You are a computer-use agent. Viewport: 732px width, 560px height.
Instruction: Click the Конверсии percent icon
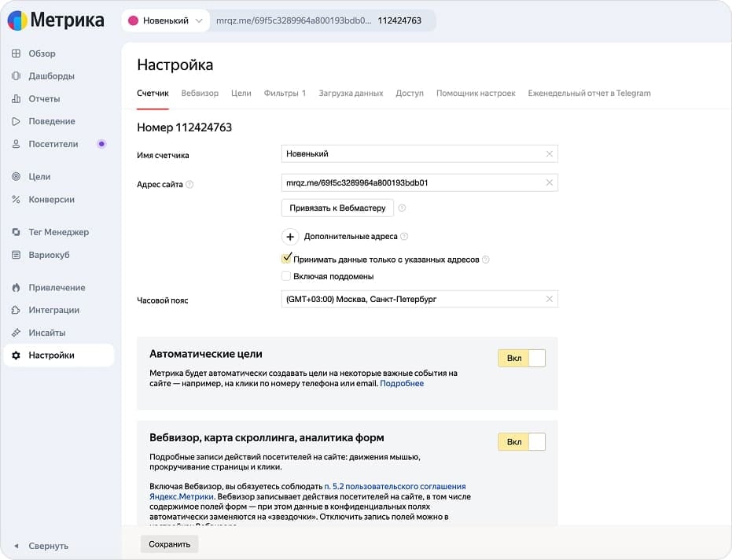coord(16,200)
